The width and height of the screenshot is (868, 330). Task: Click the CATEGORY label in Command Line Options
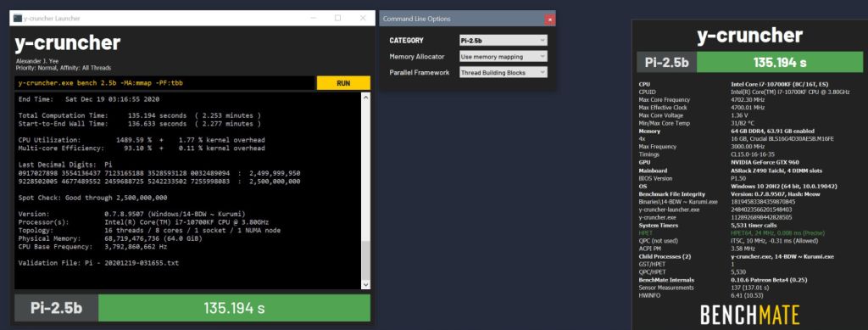406,41
